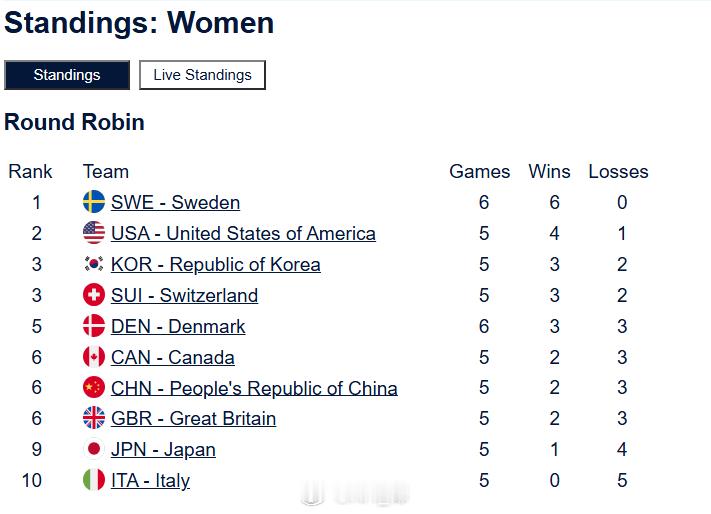Click the United States flag icon
711x514 pixels.
94,233
